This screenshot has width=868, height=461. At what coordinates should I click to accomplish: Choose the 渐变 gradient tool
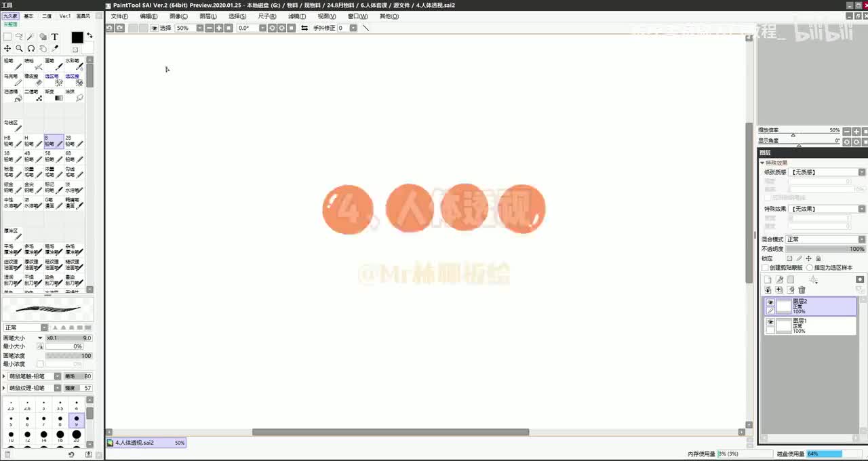[54, 96]
